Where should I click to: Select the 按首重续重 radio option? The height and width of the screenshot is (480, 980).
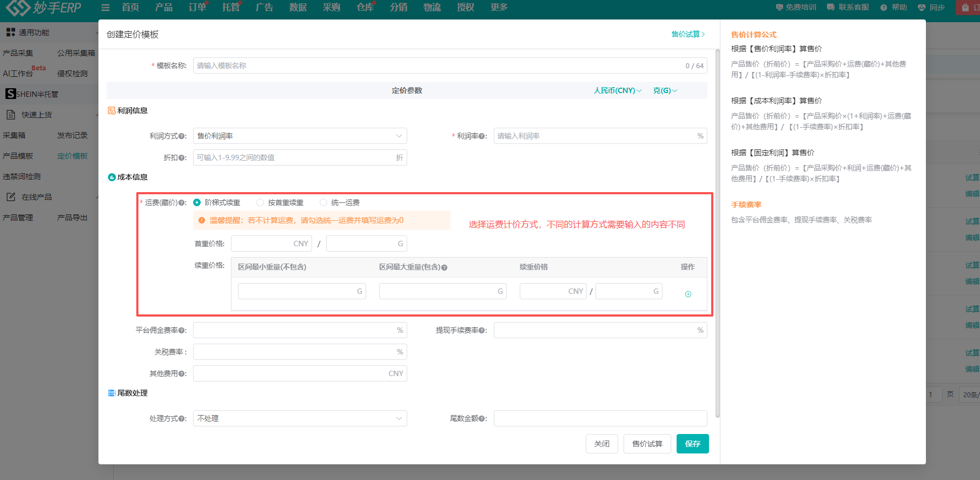click(x=260, y=202)
